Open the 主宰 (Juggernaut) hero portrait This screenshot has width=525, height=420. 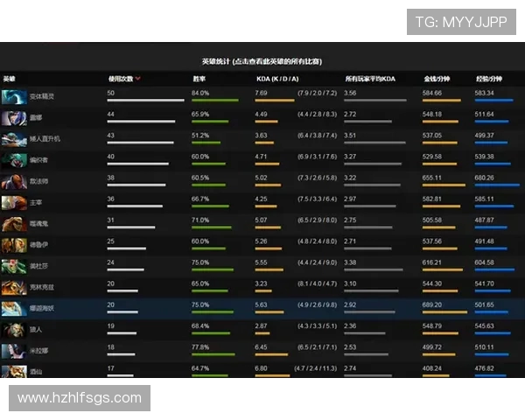tap(14, 203)
